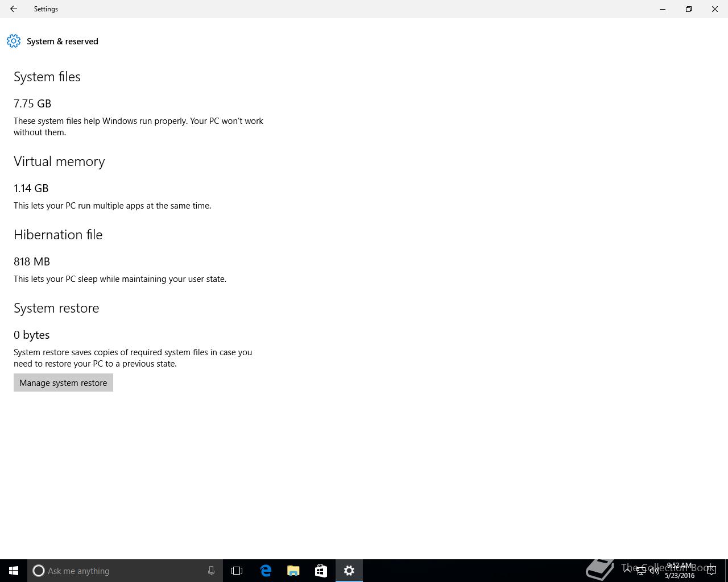
Task: Click the Virtual memory heading
Action: [x=59, y=161]
